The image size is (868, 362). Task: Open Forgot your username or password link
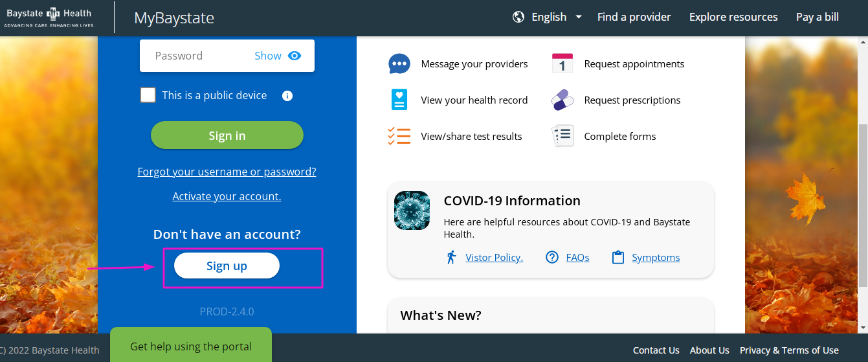tap(227, 172)
